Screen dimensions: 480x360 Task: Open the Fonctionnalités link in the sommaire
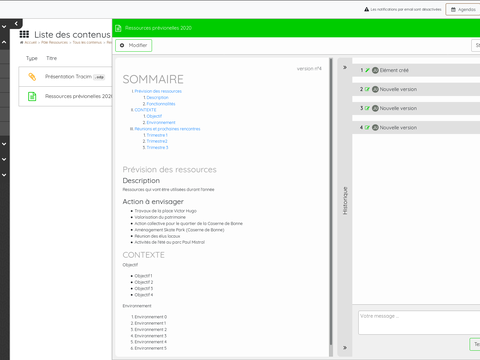click(x=161, y=104)
